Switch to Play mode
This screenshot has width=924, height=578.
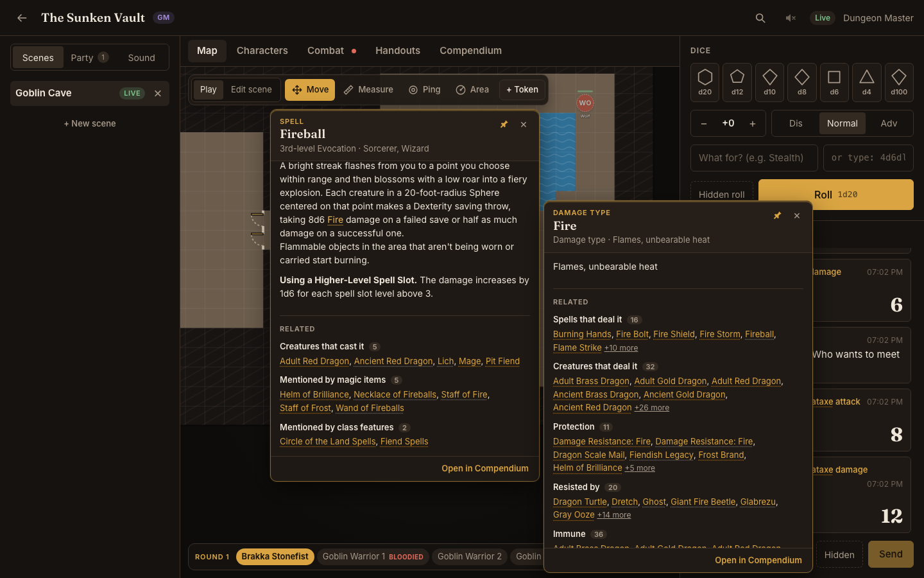point(209,90)
